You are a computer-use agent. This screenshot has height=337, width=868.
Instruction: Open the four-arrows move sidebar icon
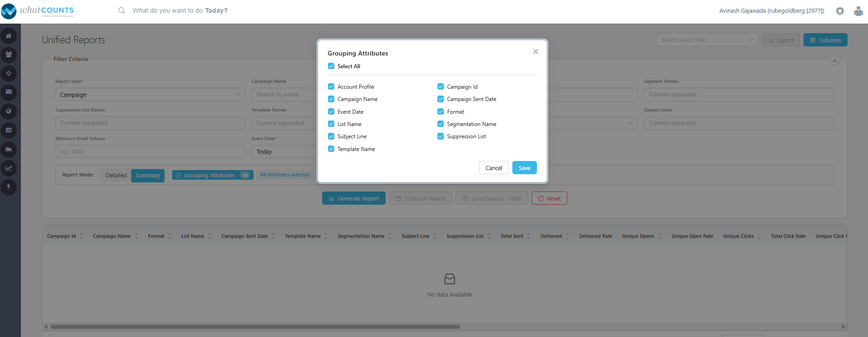coord(9,74)
